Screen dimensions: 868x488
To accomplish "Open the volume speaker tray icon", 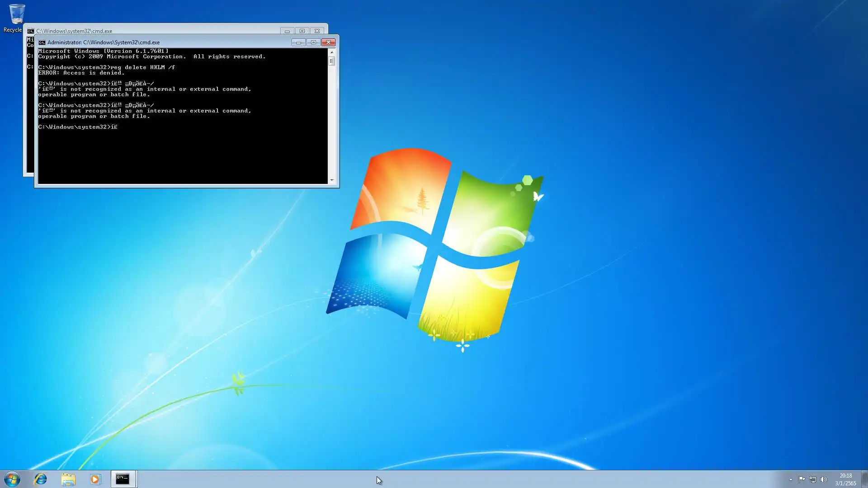I will click(x=823, y=479).
